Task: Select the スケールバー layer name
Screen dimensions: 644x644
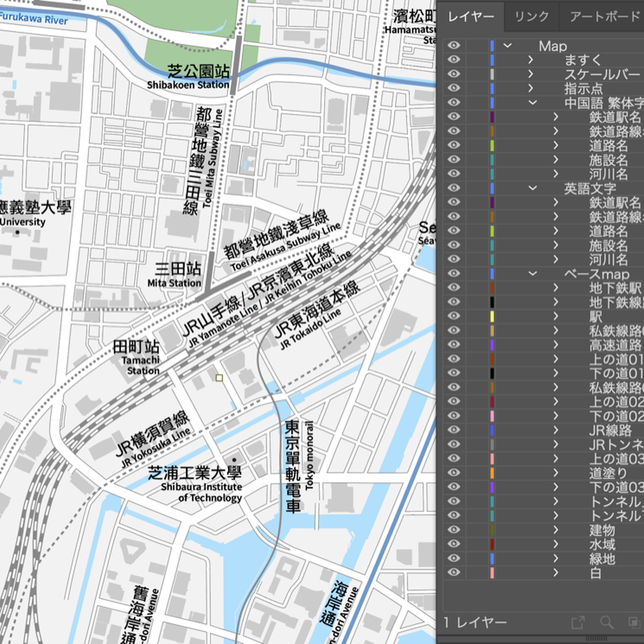Action: pos(602,74)
